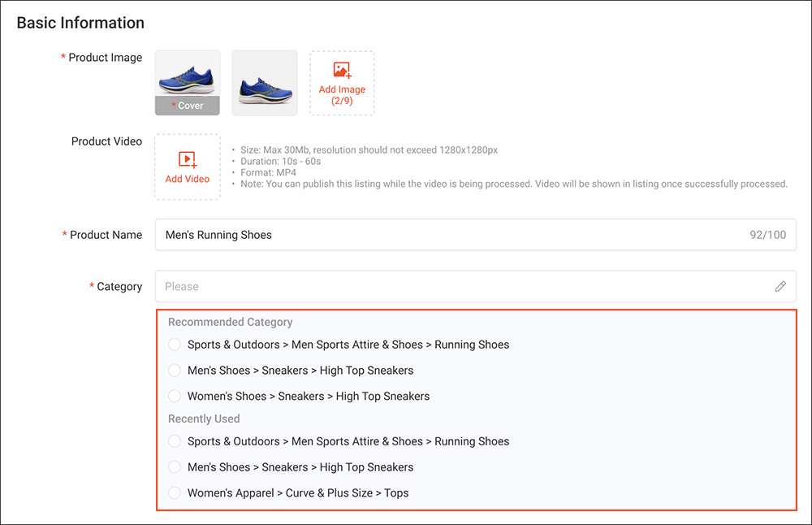Click the red asterisk beside Category
Viewport: 812px width, 525px height.
[x=91, y=286]
